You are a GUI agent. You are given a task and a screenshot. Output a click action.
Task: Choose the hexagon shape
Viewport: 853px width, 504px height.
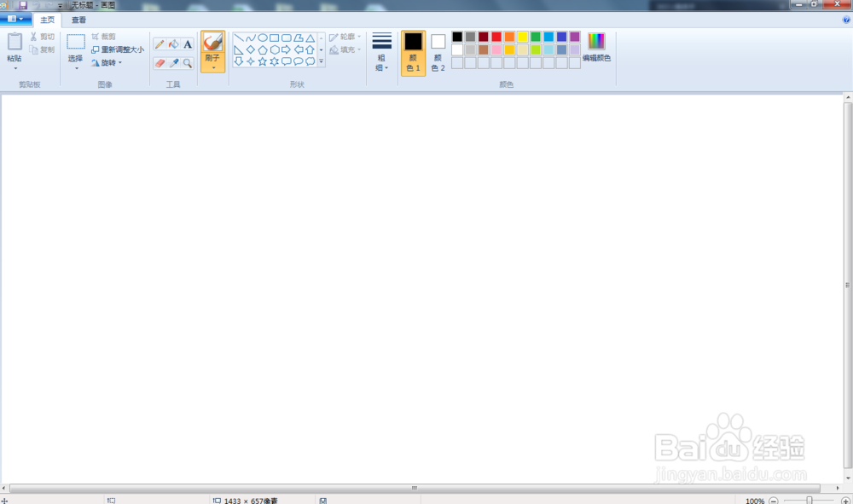[274, 49]
